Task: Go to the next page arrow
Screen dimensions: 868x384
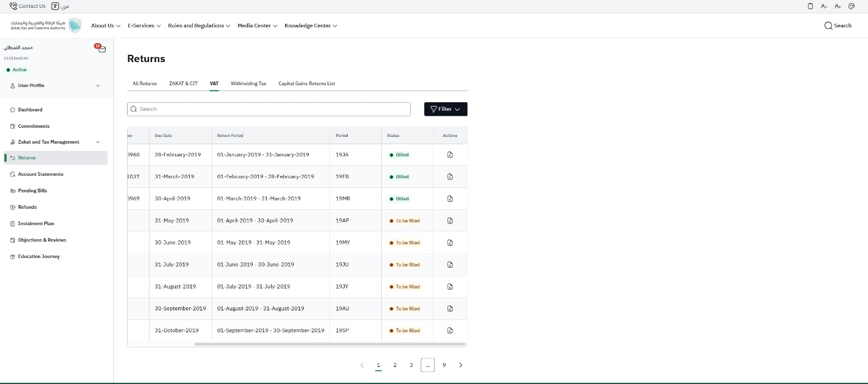Action: [x=461, y=365]
